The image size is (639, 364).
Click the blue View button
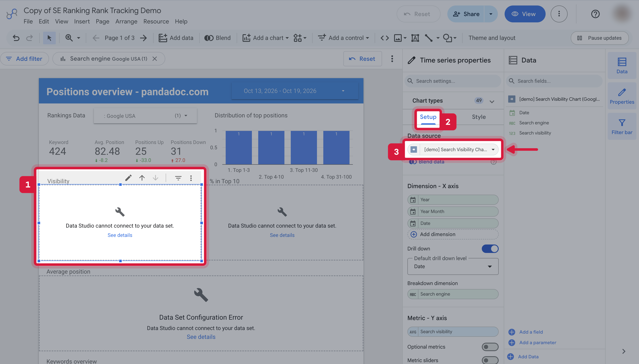[525, 14]
